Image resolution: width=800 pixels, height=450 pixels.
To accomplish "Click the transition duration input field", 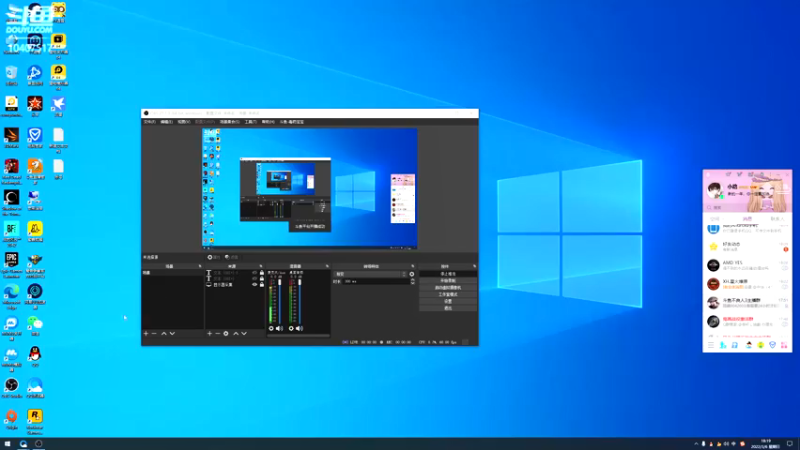I will (377, 281).
